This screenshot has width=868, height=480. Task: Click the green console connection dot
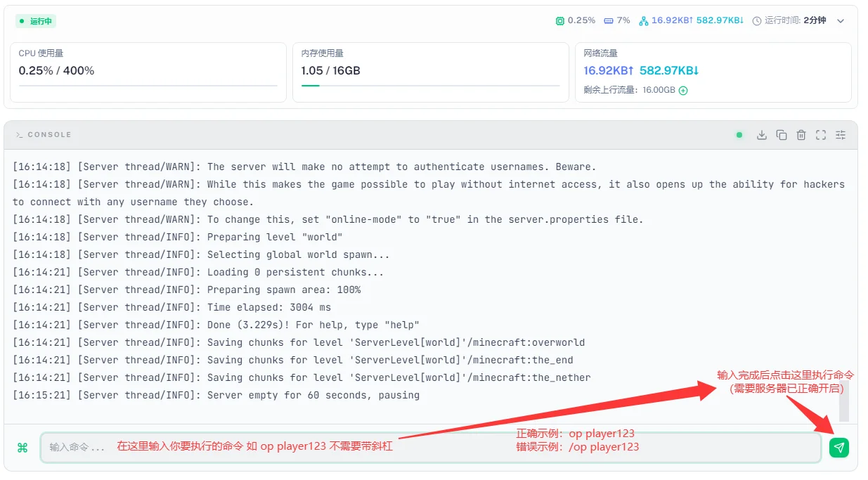pyautogui.click(x=739, y=135)
